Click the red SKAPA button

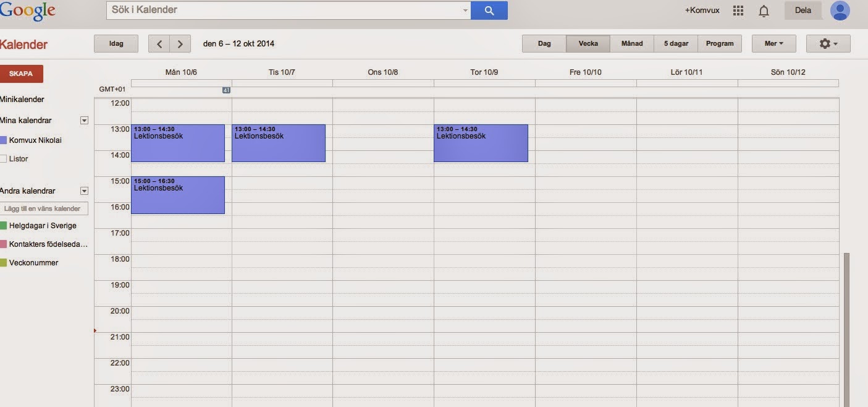[21, 74]
